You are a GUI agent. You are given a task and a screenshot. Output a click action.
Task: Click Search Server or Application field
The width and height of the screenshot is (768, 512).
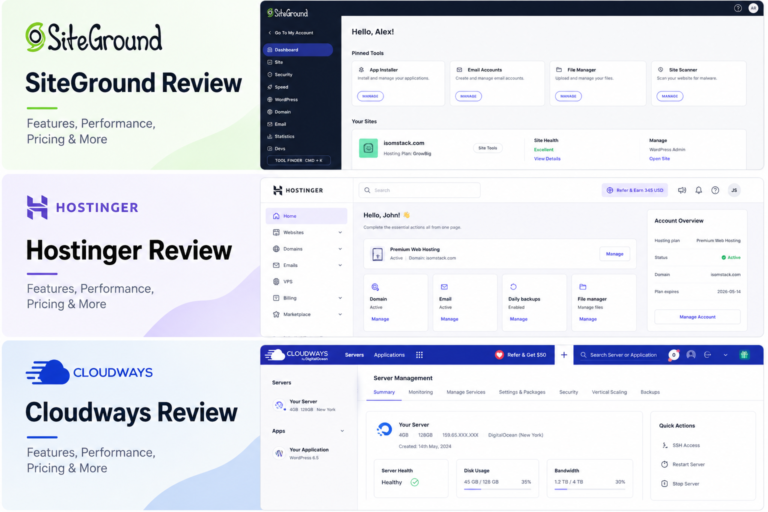619,355
